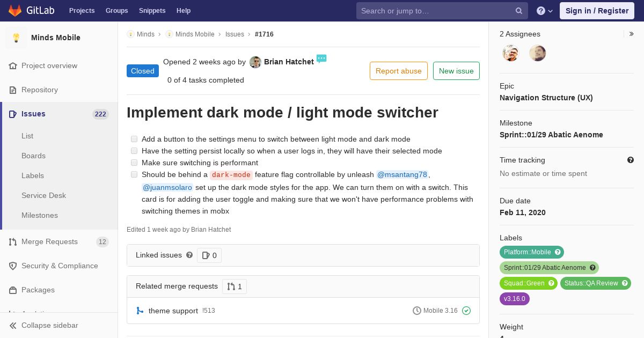Open the Projects menu

click(x=82, y=11)
